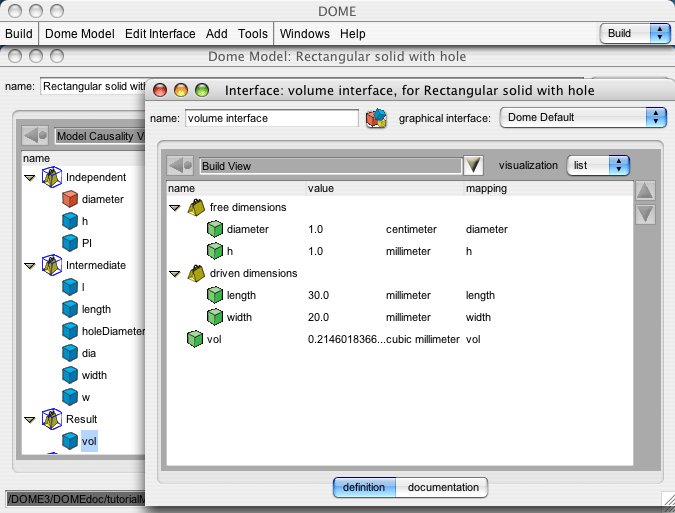The image size is (675, 513).
Task: Click the Independent filter icon
Action: [x=52, y=177]
